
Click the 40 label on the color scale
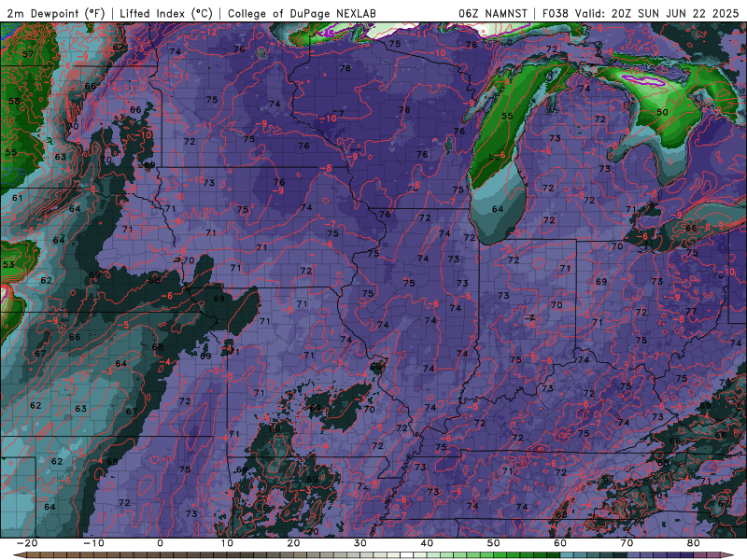point(427,543)
